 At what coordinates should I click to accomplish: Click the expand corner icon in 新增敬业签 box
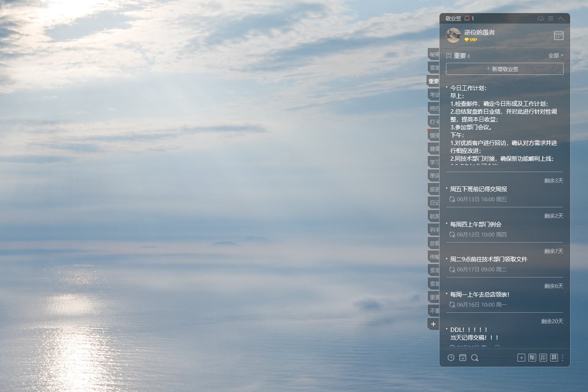556,69
